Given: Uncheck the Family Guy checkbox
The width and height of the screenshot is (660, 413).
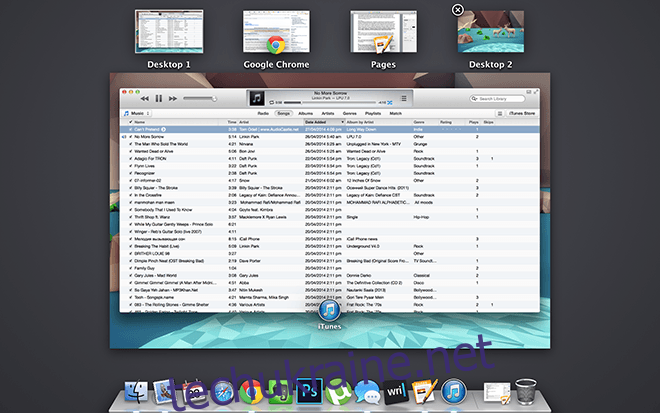Looking at the screenshot, I should 130,268.
